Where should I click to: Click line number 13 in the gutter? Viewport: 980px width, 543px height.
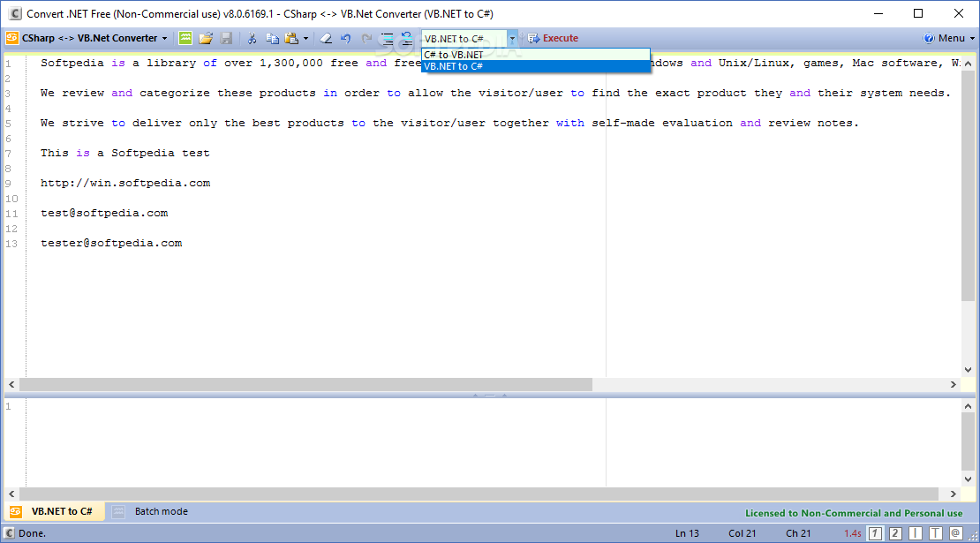pyautogui.click(x=11, y=244)
